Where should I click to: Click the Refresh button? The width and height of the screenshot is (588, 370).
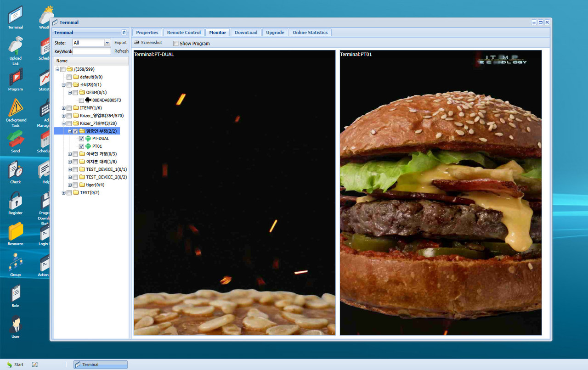[x=121, y=51]
